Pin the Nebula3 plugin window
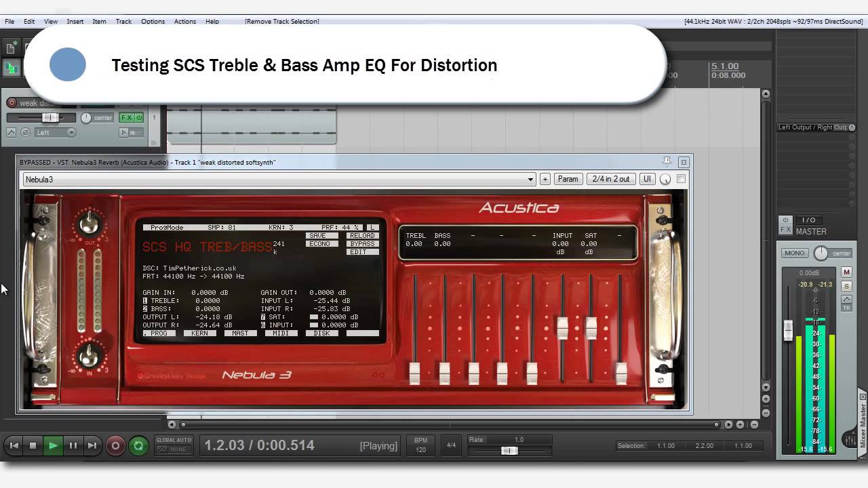Image resolution: width=868 pixels, height=488 pixels. pyautogui.click(x=667, y=162)
